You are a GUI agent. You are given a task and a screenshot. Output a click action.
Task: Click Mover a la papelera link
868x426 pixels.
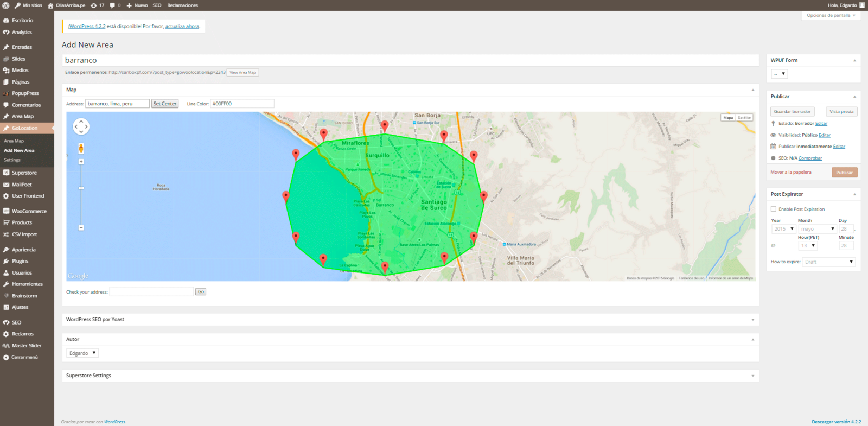coord(791,173)
